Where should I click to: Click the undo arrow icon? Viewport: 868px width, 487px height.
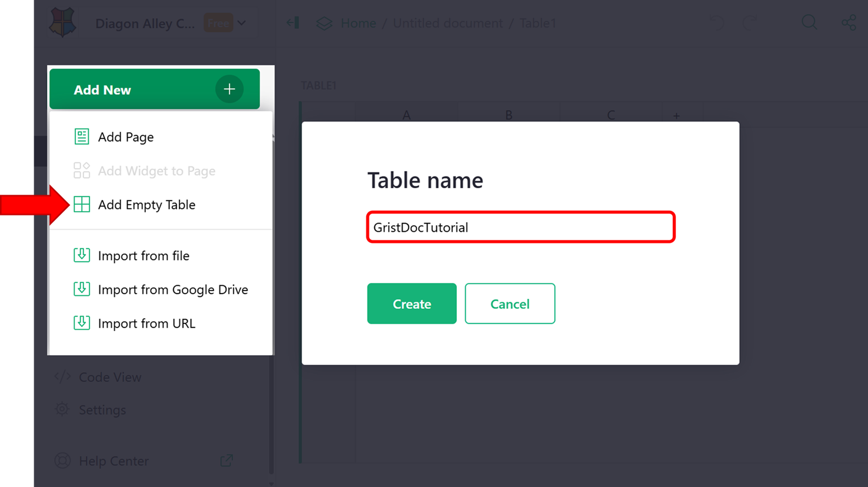coord(716,22)
